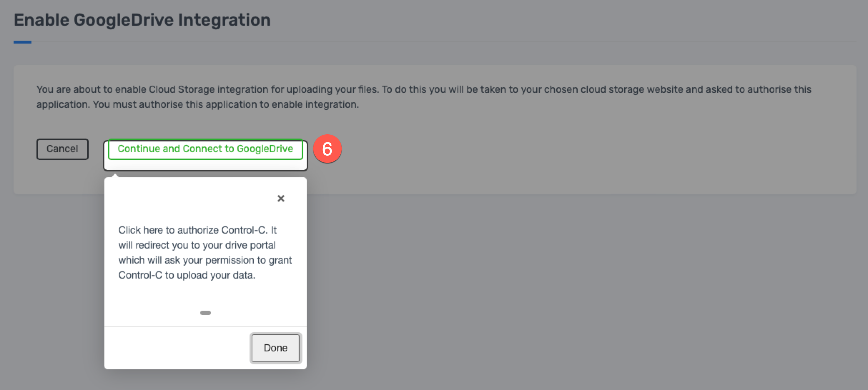Click the Enable GoogleDrive Integration heading
The image size is (868, 390).
[x=142, y=20]
